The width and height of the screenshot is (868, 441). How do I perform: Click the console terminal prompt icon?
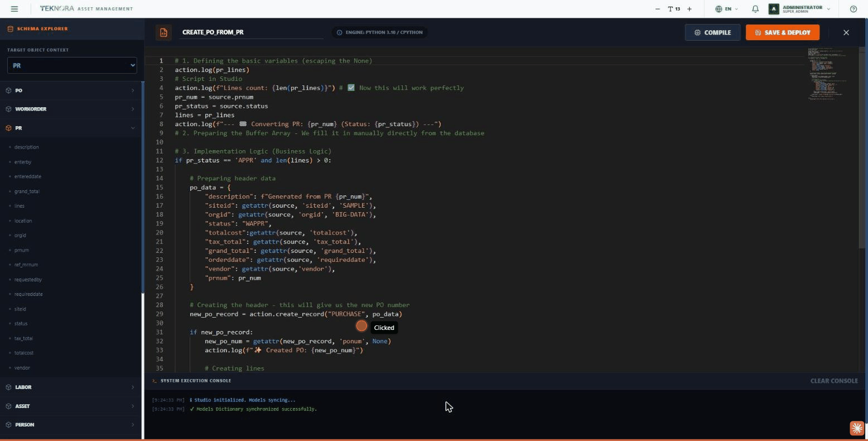click(155, 381)
